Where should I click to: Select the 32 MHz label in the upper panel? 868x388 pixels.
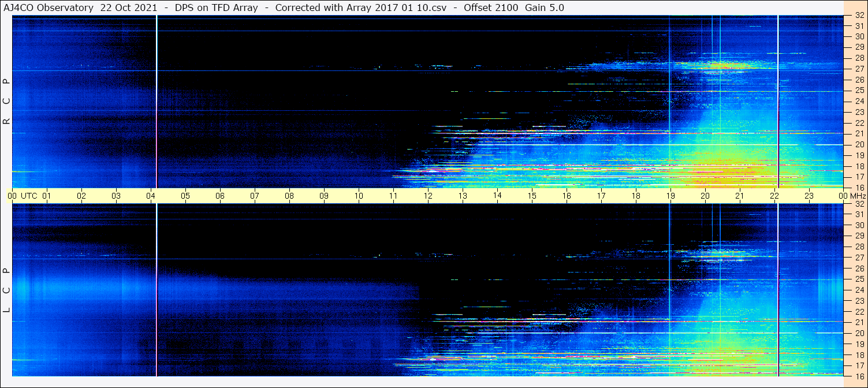pos(859,16)
